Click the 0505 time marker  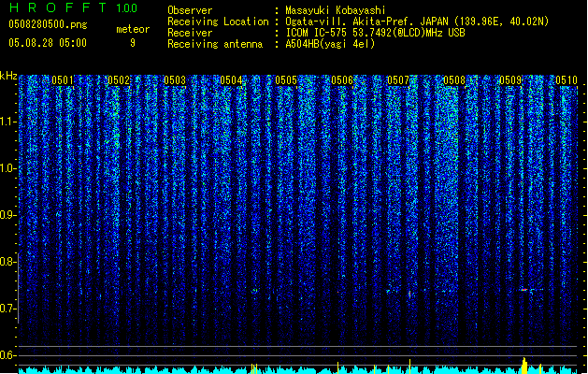286,80
